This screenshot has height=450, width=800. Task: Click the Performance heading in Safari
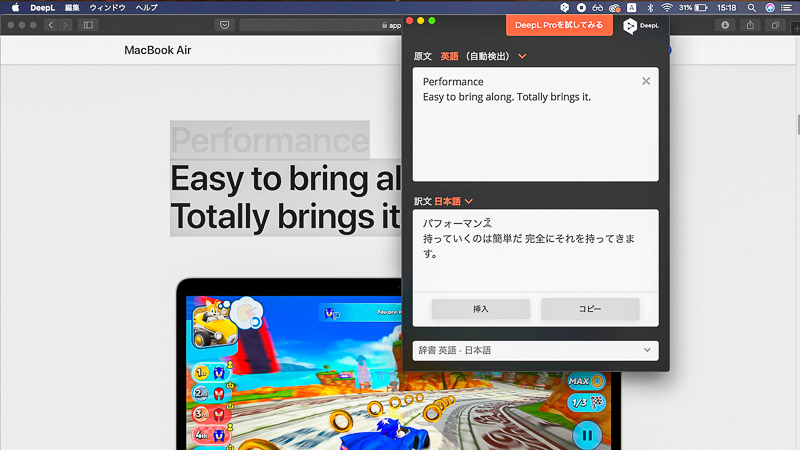(x=269, y=140)
